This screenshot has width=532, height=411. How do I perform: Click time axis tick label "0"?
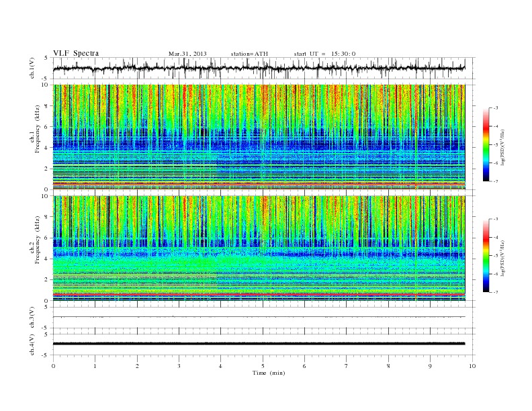53,366
